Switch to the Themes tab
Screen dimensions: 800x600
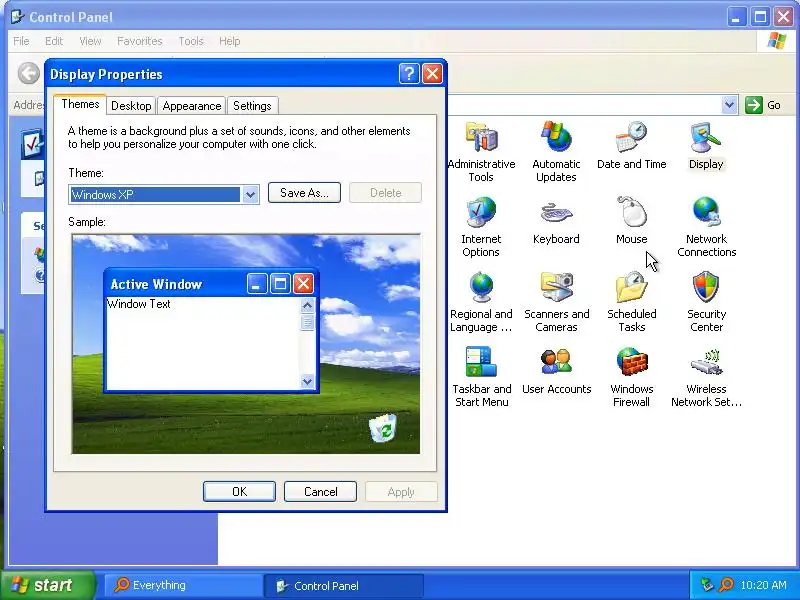coord(80,104)
